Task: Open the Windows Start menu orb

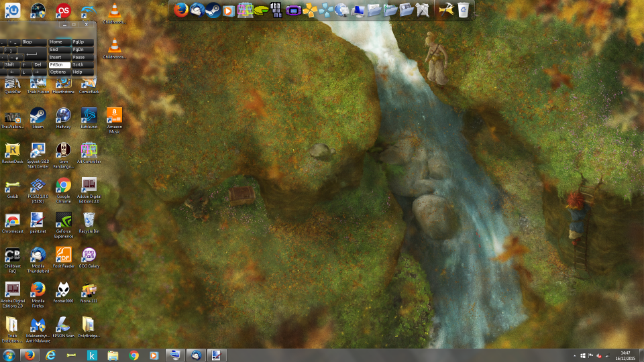Action: [9, 355]
